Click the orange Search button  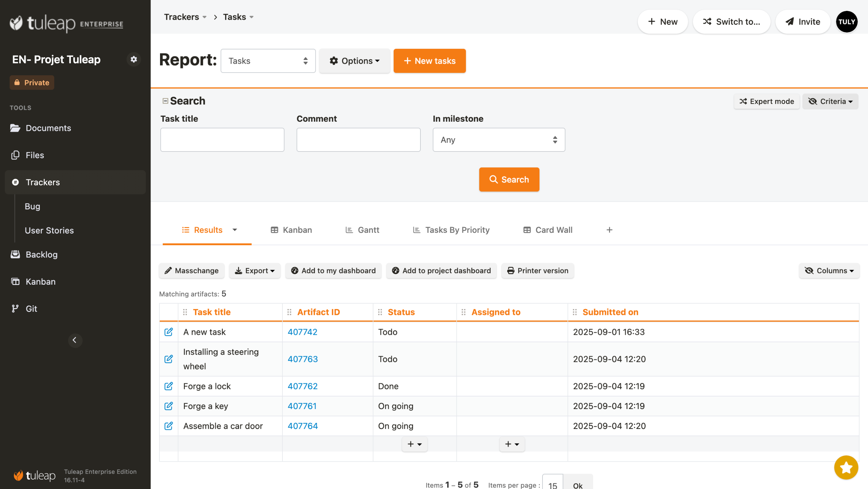click(x=509, y=179)
